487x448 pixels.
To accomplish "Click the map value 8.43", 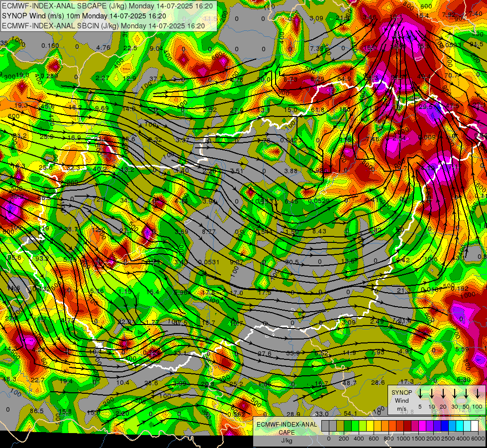I will click(319, 231).
